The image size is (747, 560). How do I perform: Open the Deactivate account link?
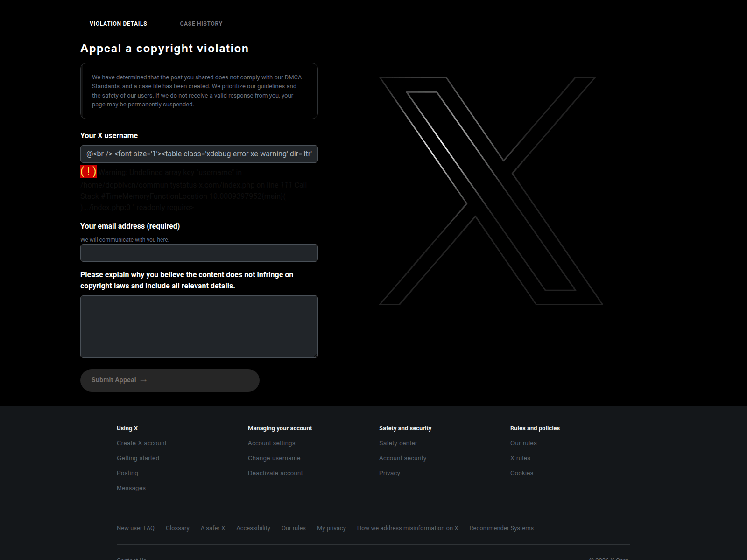point(275,473)
